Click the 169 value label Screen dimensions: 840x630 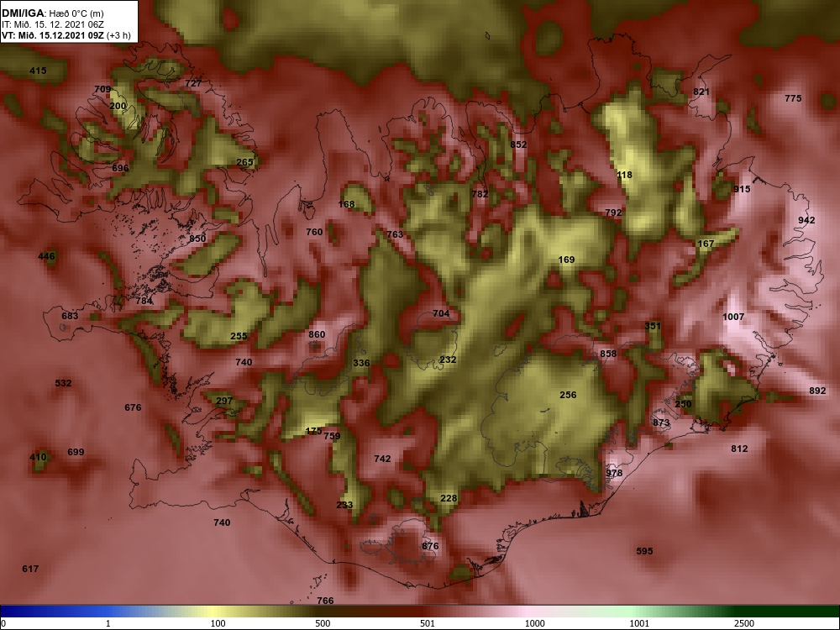tap(566, 260)
